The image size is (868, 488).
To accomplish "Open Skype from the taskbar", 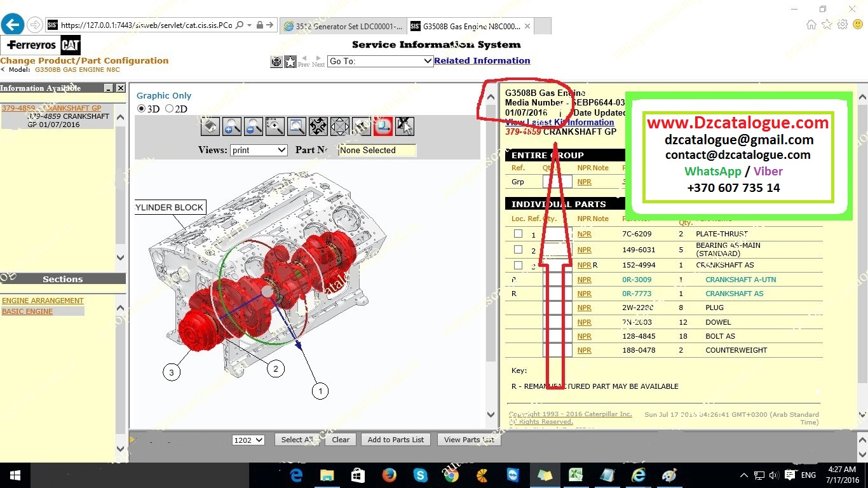I will tap(420, 475).
